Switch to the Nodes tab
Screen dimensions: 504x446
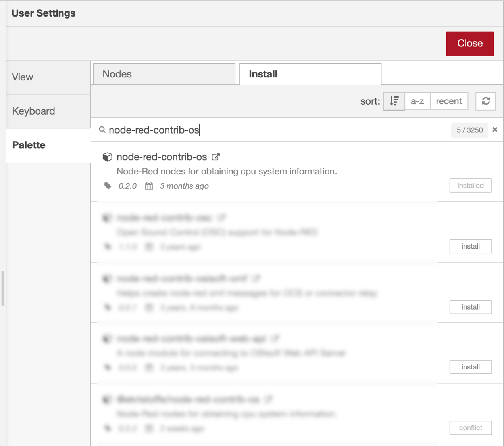[164, 74]
